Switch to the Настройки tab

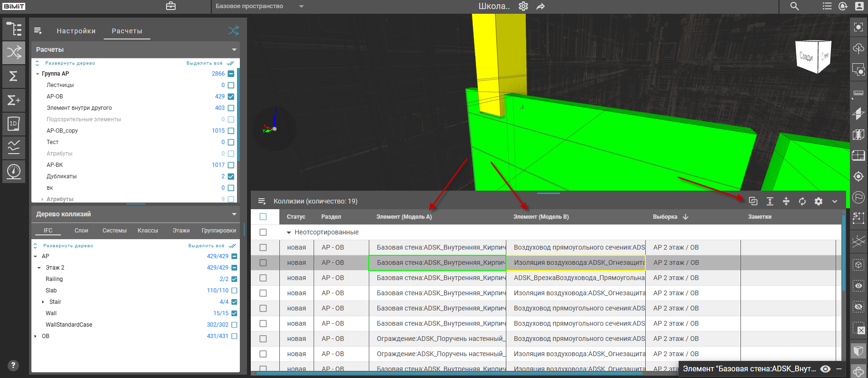[x=76, y=31]
